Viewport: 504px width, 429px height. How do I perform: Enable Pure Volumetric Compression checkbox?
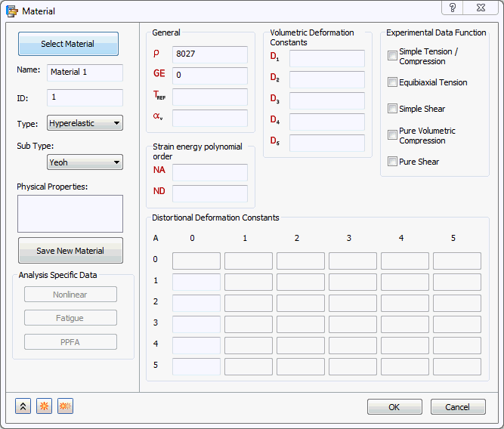(392, 135)
